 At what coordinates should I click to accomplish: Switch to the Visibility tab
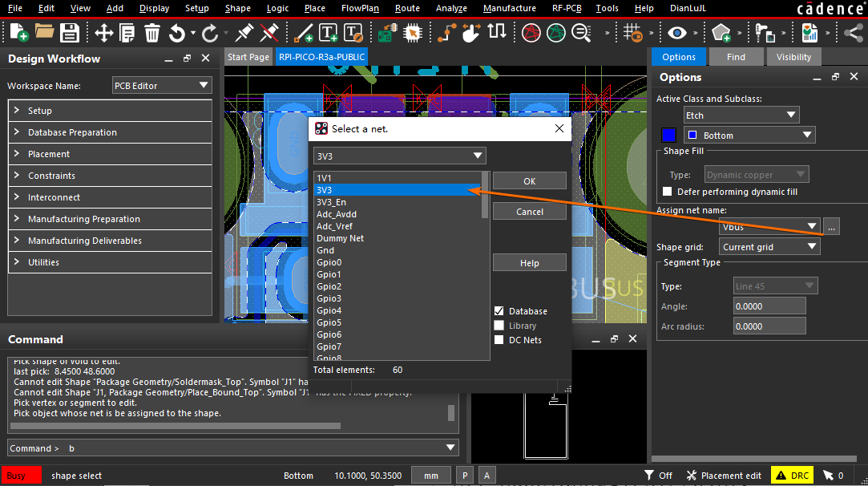point(793,57)
